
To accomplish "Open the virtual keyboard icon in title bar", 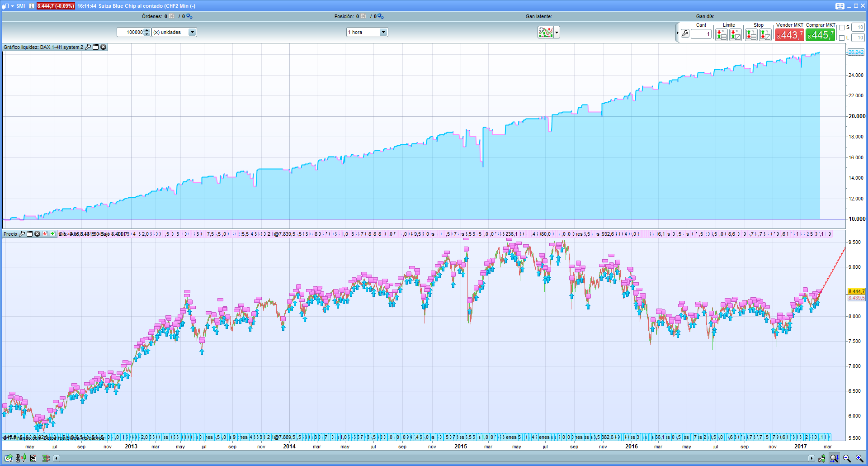I will pos(840,6).
